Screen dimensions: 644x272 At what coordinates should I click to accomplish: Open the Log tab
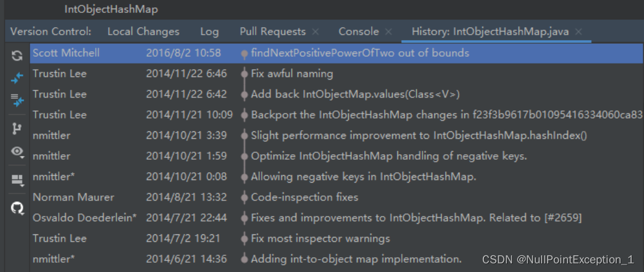tap(209, 31)
